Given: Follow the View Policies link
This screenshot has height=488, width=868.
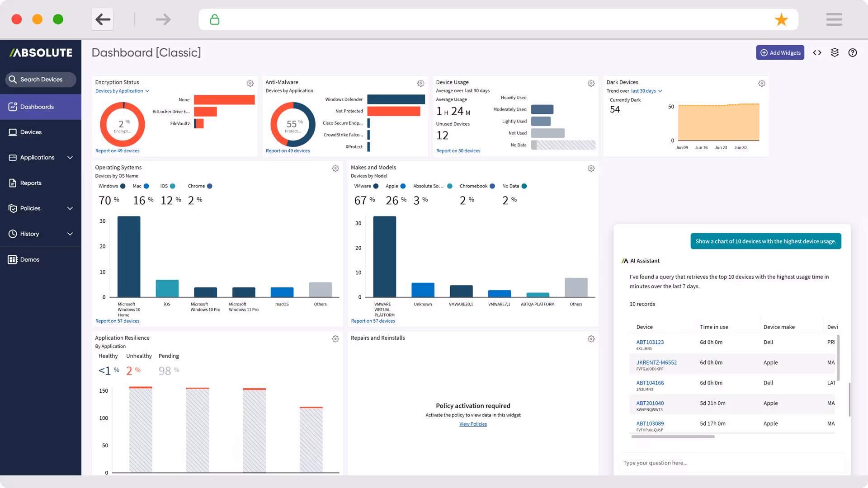Looking at the screenshot, I should 473,424.
